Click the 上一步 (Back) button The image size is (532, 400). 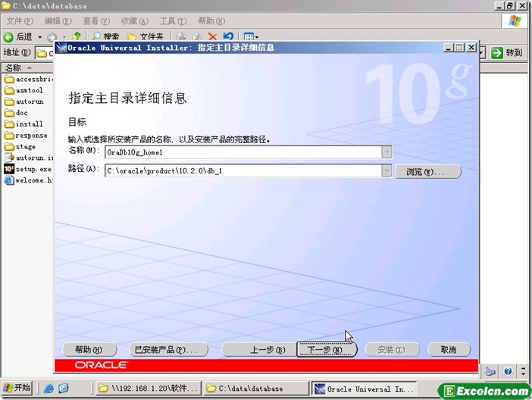coord(256,350)
